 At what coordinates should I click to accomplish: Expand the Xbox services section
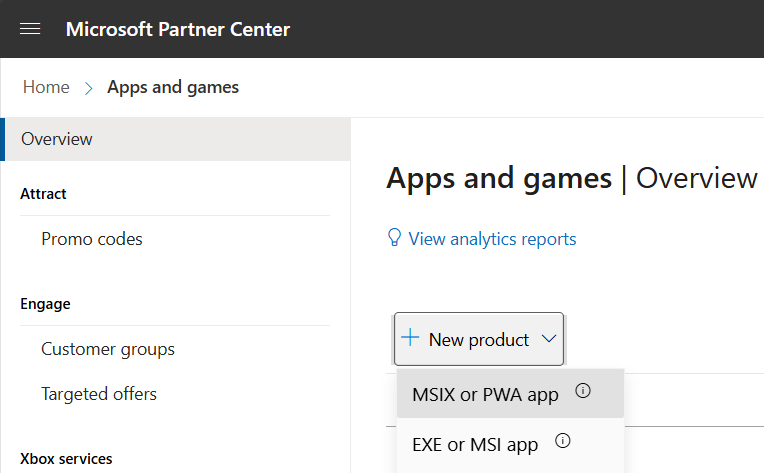pos(66,459)
